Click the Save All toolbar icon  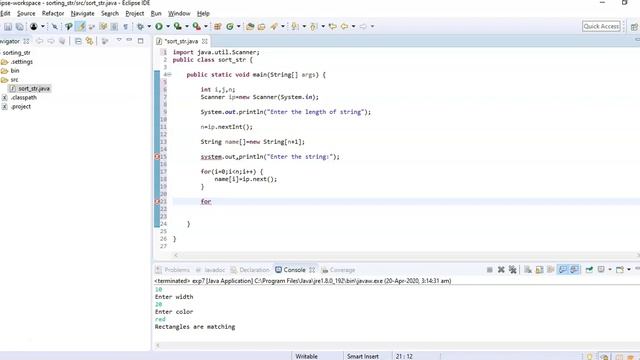click(x=19, y=27)
